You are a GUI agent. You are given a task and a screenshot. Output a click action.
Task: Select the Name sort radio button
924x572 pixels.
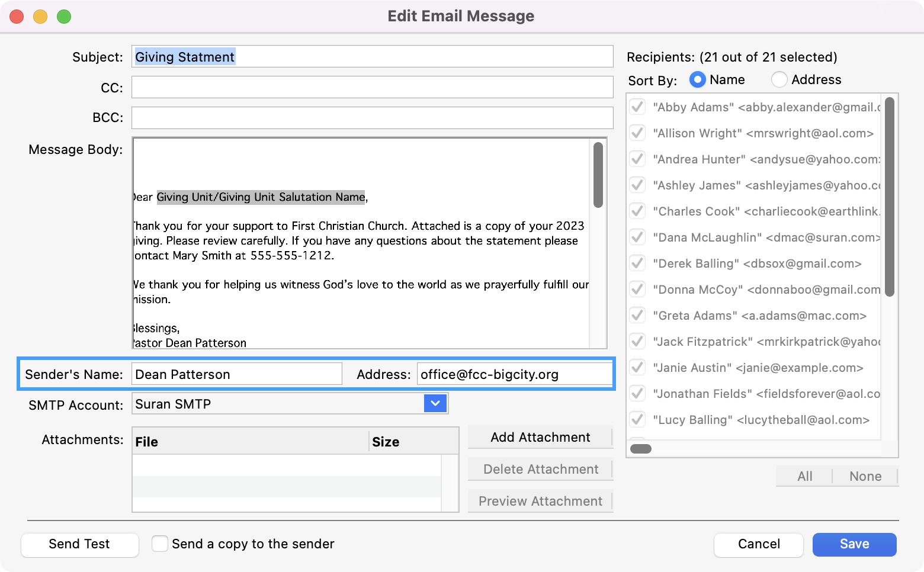click(698, 79)
